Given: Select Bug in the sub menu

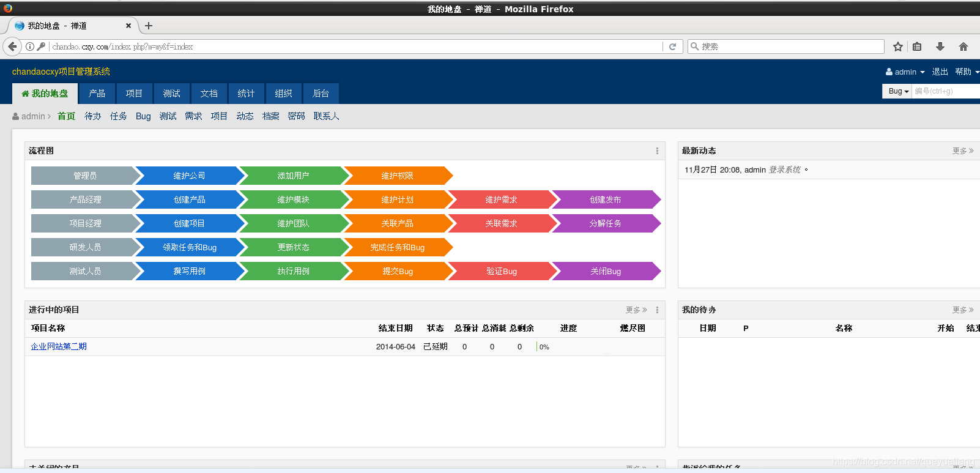Looking at the screenshot, I should (x=143, y=116).
